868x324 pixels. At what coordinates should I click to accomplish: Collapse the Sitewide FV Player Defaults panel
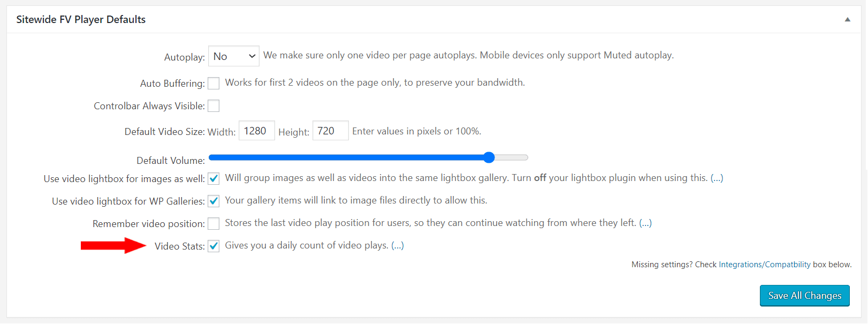pyautogui.click(x=847, y=19)
